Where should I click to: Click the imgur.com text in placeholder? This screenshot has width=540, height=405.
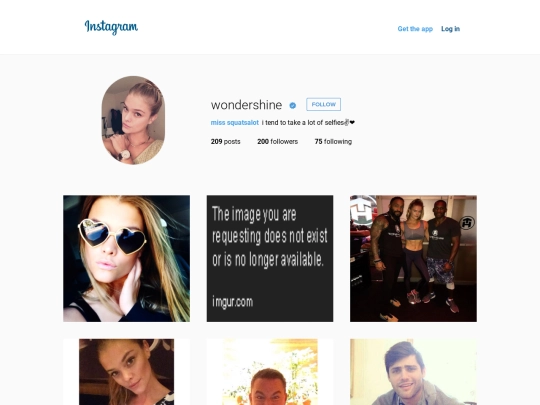233,302
